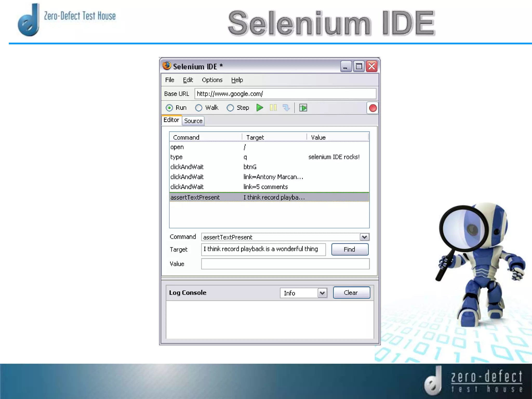Click the Firefox icon in title bar
The width and height of the screenshot is (532, 399).
click(x=167, y=66)
